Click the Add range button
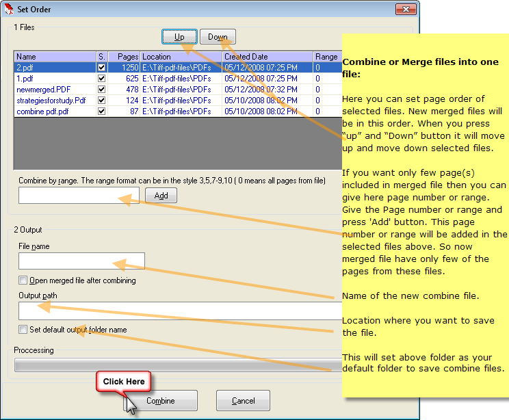Viewport: 509px width, 420px height. 161,196
